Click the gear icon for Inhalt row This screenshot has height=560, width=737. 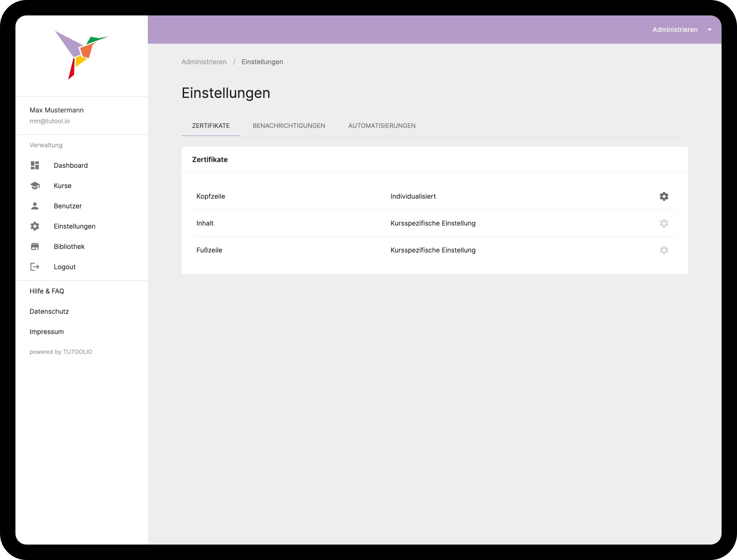[664, 223]
